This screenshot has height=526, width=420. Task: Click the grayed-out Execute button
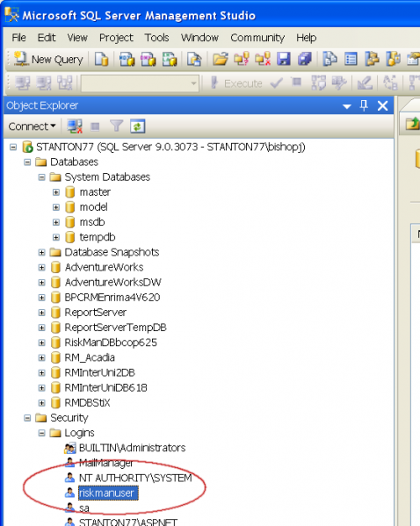click(236, 83)
